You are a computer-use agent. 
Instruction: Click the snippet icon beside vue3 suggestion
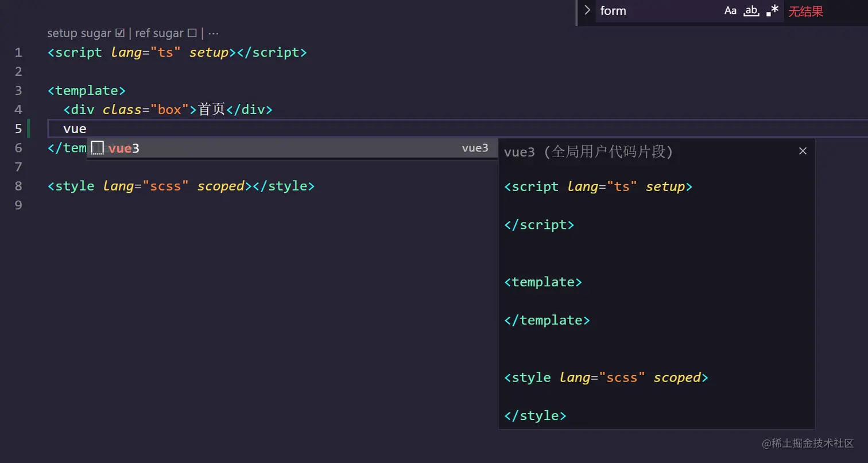tap(97, 148)
